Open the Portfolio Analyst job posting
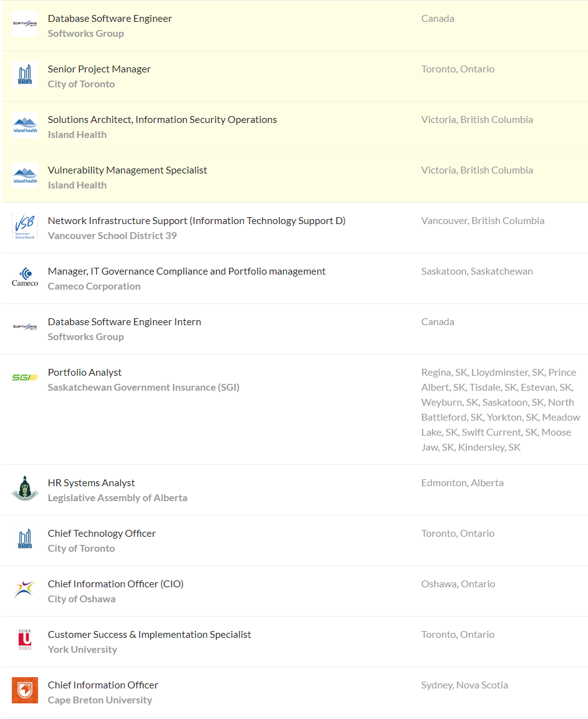Screen dimensions: 588x719 pyautogui.click(x=85, y=373)
